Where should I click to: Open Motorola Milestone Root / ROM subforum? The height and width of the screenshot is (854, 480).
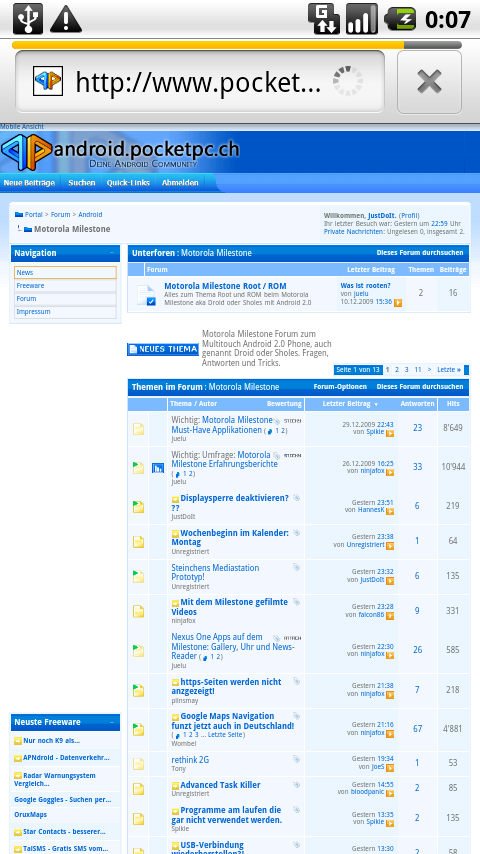coord(225,286)
